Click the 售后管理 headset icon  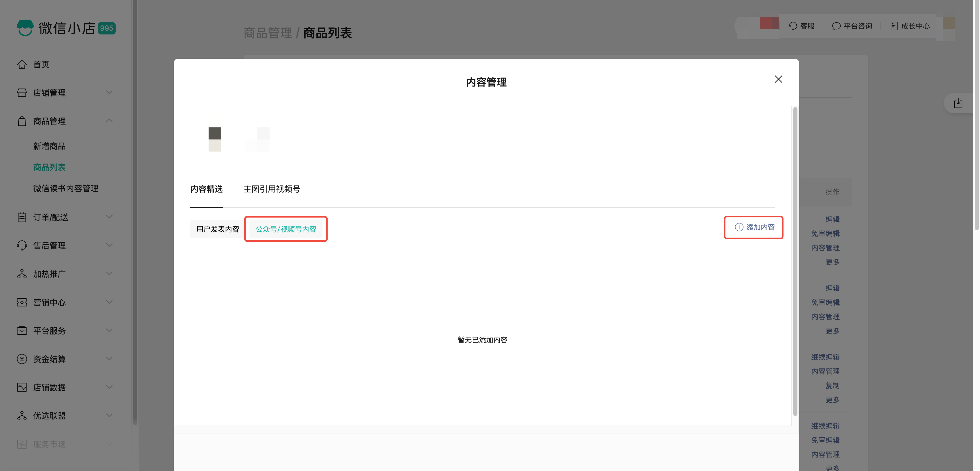(x=22, y=245)
